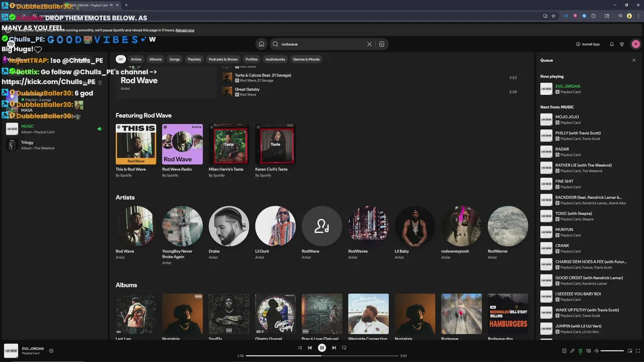Screen dimensions: 644x362
Task: Open MUSIC album in library sidebar
Action: point(54,129)
